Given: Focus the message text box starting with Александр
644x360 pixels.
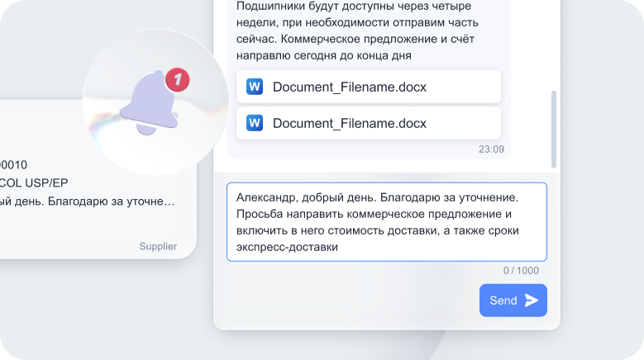Looking at the screenshot, I should pos(386,221).
